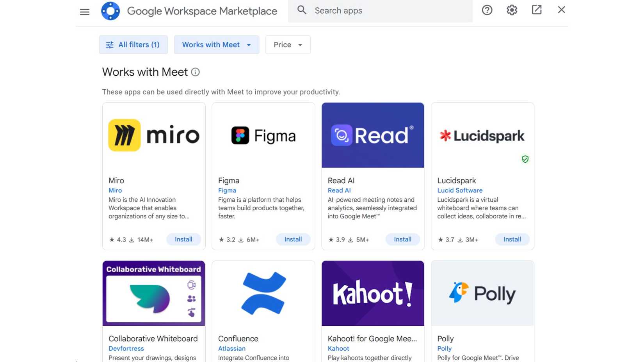This screenshot has width=644, height=362.
Task: Click Lucidspark's 3.7 star rating
Action: point(446,240)
